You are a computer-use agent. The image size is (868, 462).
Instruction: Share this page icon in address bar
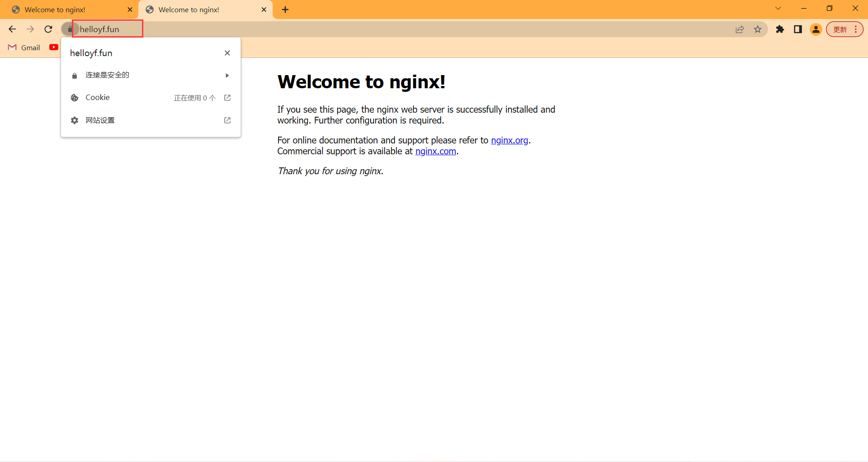(740, 29)
